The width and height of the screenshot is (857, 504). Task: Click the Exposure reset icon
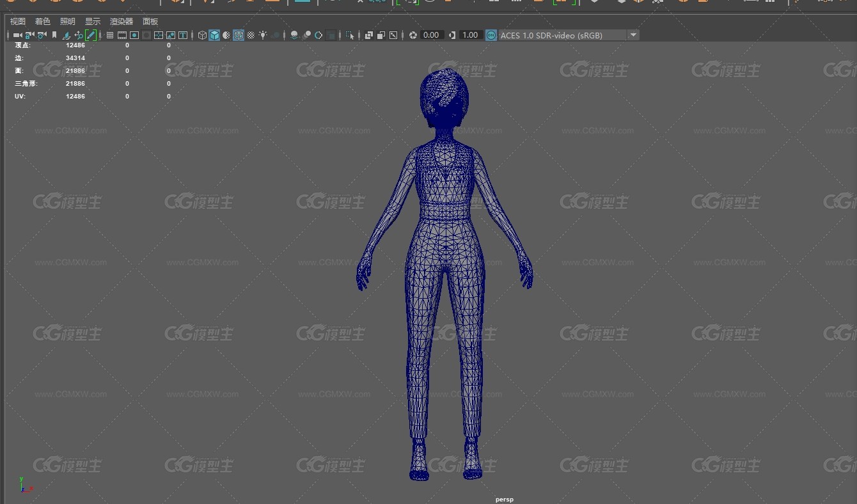[x=413, y=35]
